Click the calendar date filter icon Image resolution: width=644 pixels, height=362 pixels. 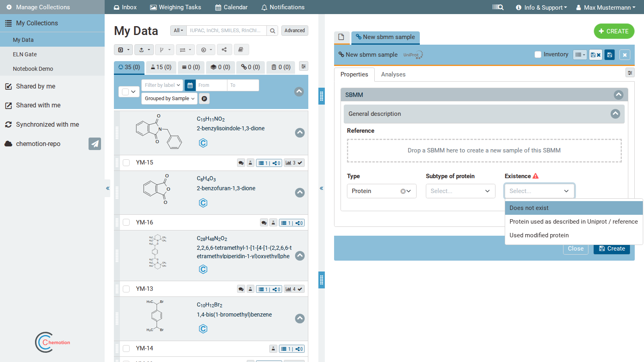coord(190,85)
